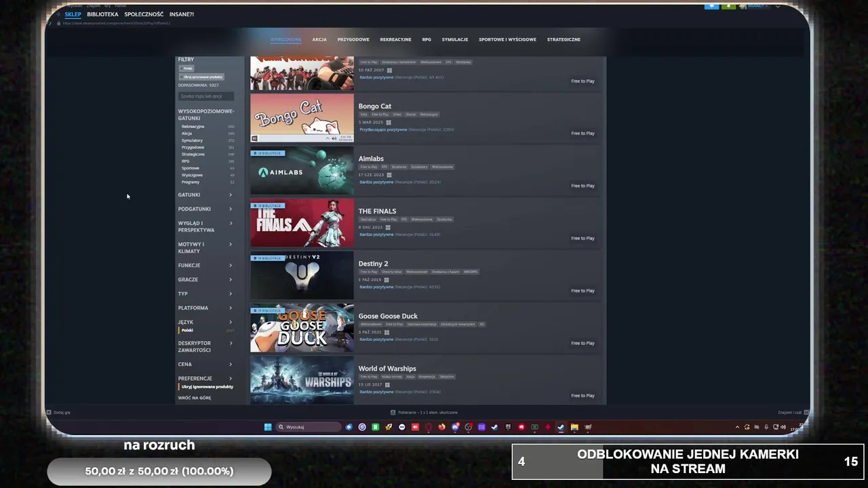Open Discord from the taskbar

[x=455, y=427]
